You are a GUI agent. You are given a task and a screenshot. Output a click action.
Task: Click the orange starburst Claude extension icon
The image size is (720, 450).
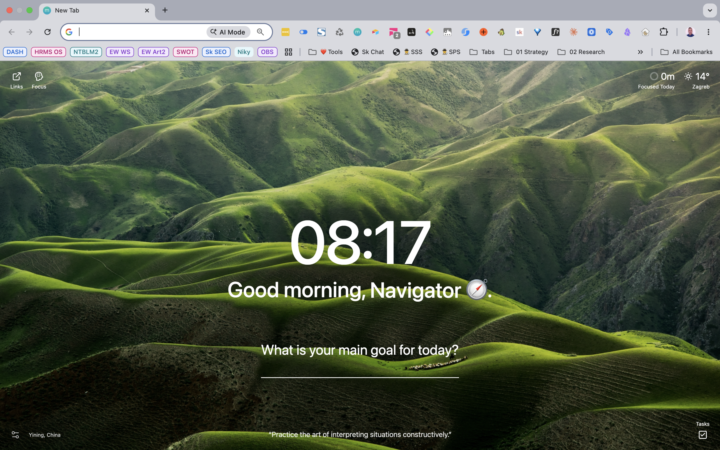coord(573,32)
